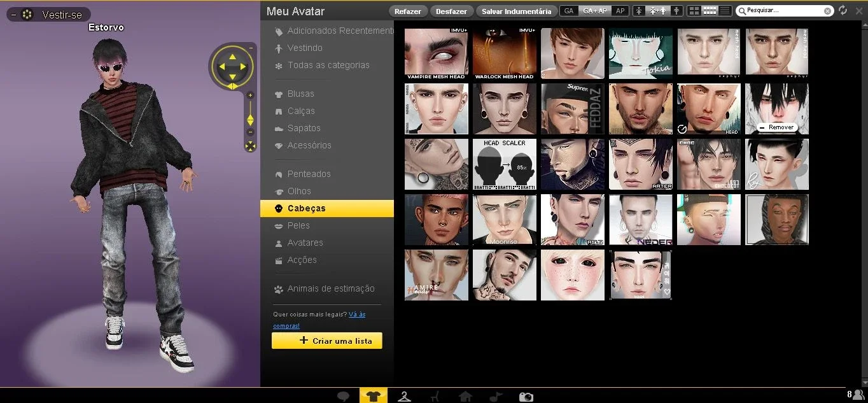Open the clothes hanger outfits icon
The width and height of the screenshot is (868, 403).
point(404,397)
